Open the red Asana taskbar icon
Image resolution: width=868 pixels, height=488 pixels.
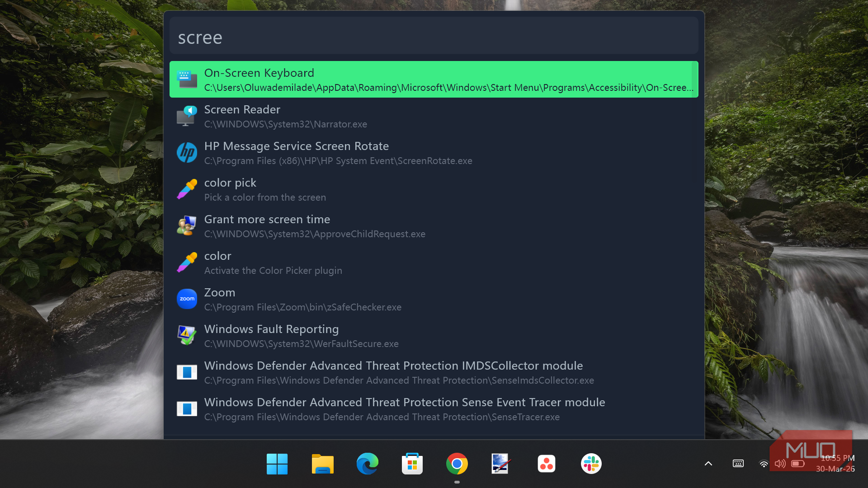coord(547,464)
